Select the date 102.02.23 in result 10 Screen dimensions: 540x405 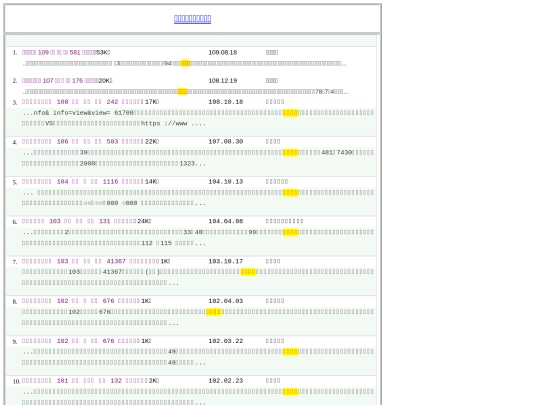[226, 381]
